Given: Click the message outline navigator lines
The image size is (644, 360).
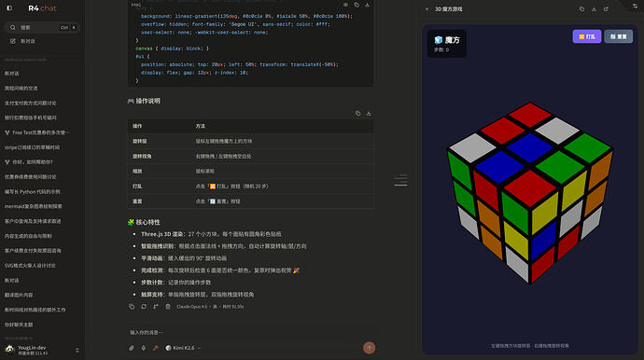Looking at the screenshot, I should coord(400,180).
